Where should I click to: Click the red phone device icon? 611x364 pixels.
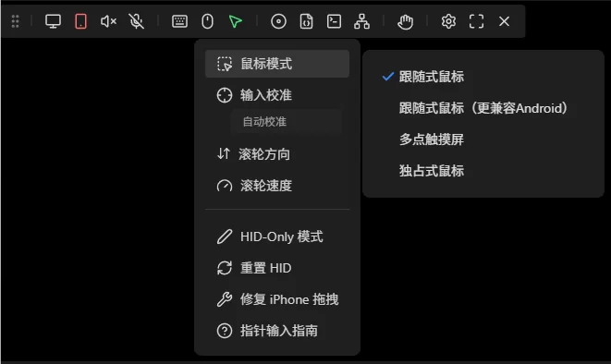pos(80,21)
